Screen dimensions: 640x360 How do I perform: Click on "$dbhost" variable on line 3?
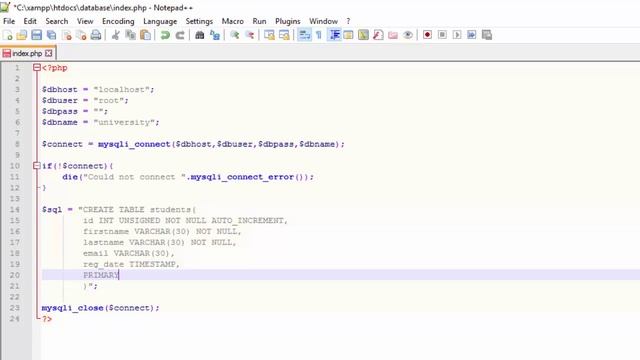pyautogui.click(x=60, y=89)
